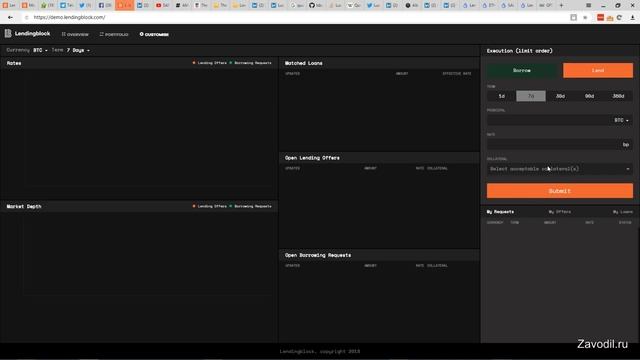Open the Term 7 Days dropdown
Image resolution: width=640 pixels, height=360 pixels.
[78, 50]
